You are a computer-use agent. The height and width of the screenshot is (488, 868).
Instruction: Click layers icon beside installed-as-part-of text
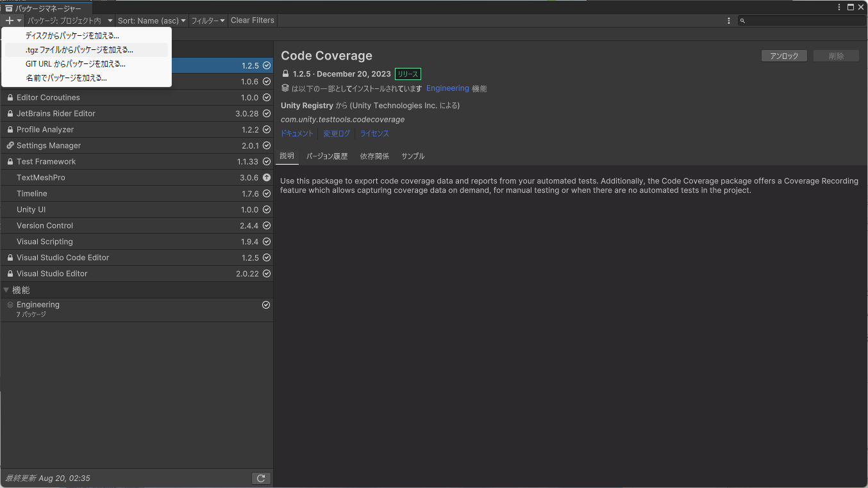pos(285,88)
